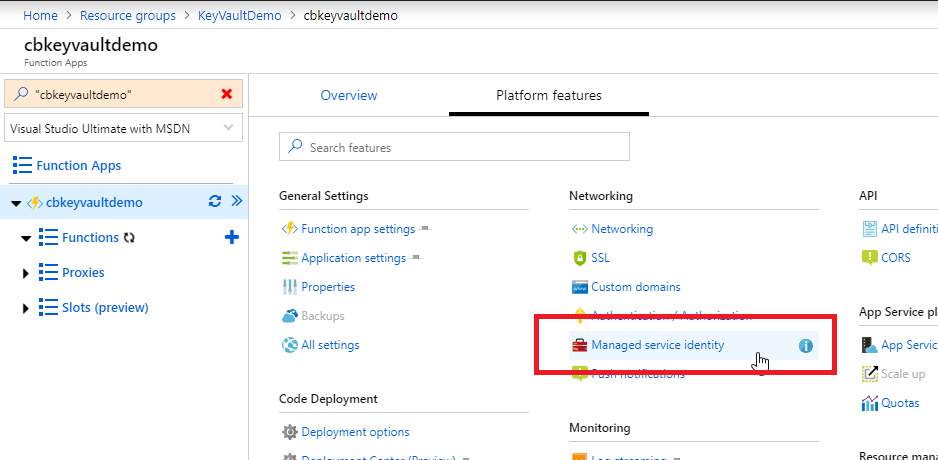Open Deployment options

click(355, 432)
